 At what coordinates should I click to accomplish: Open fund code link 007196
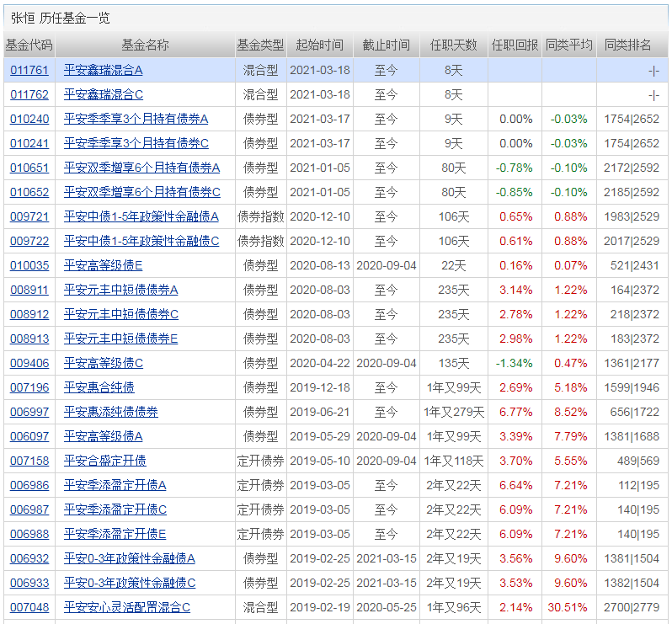coord(29,388)
